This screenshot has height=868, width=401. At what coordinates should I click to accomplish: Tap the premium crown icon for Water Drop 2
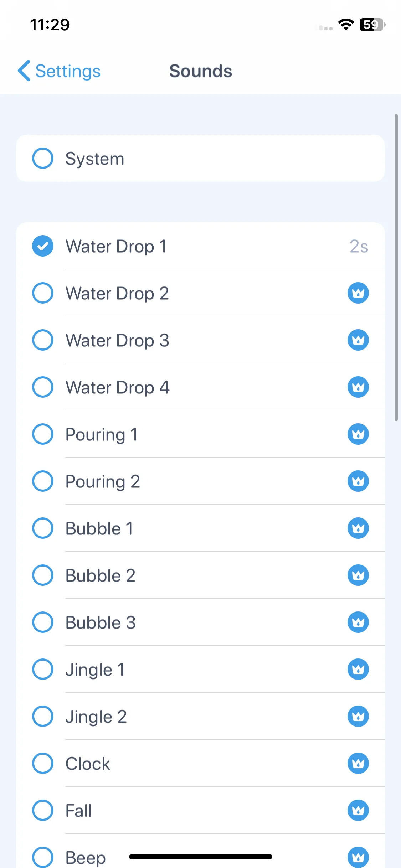358,293
